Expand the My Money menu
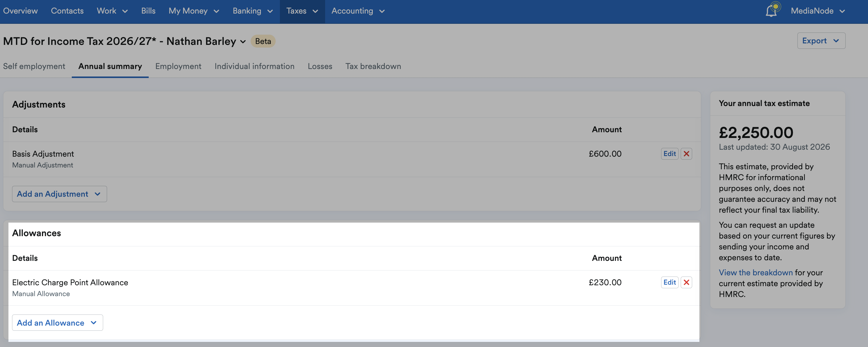This screenshot has height=347, width=868. pos(194,11)
